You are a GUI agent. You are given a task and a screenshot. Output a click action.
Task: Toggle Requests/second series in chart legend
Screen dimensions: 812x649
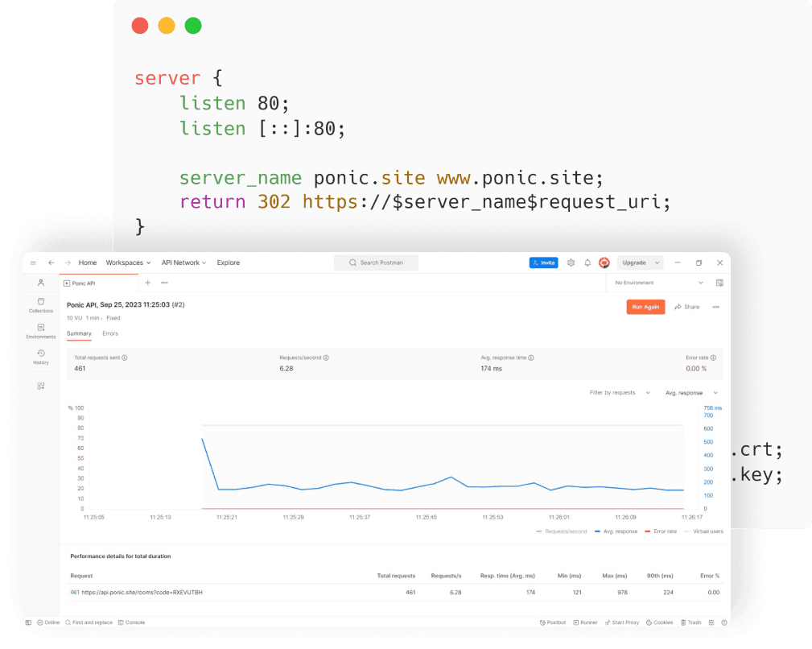pyautogui.click(x=562, y=531)
